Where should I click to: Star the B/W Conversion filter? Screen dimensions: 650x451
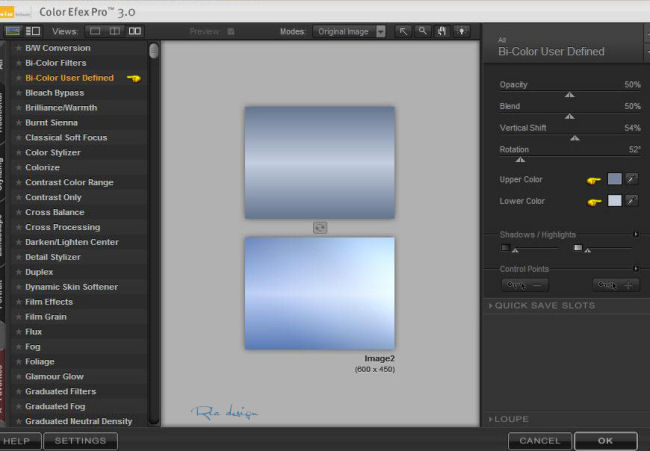(19, 48)
